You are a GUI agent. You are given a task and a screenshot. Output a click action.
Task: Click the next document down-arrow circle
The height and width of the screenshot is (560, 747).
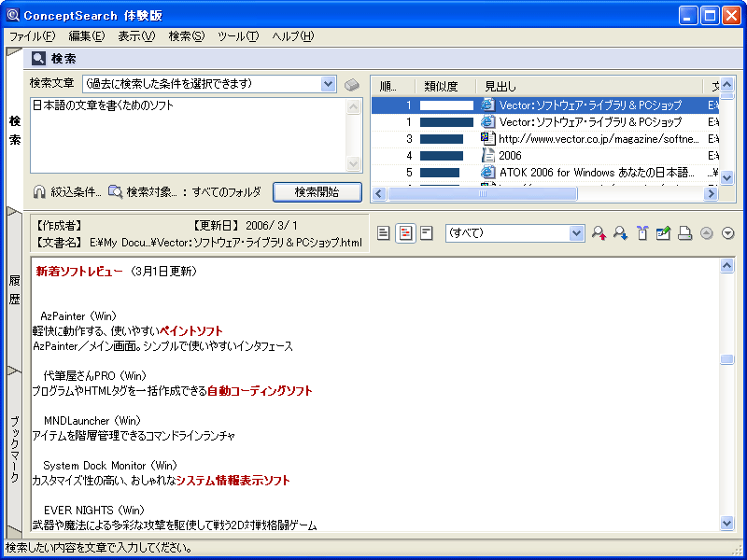pos(728,232)
